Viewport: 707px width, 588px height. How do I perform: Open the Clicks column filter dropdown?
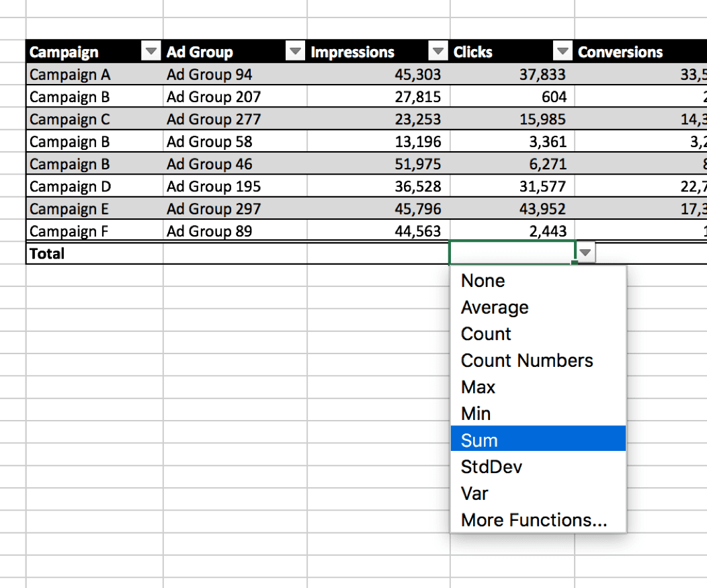click(x=563, y=50)
